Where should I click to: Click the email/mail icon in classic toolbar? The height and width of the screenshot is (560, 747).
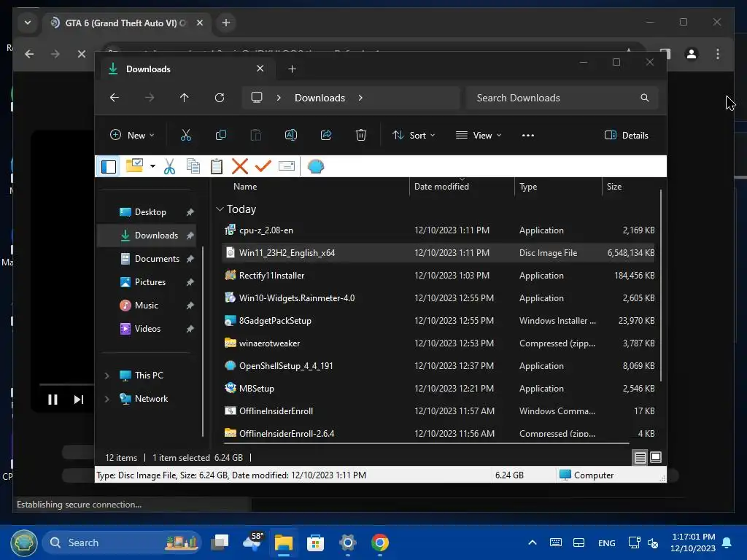click(x=286, y=166)
